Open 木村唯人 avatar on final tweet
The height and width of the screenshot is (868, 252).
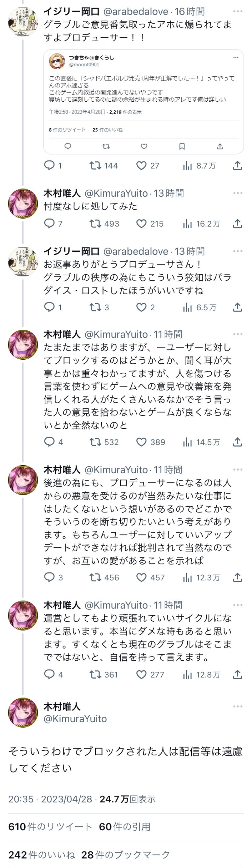click(x=23, y=712)
